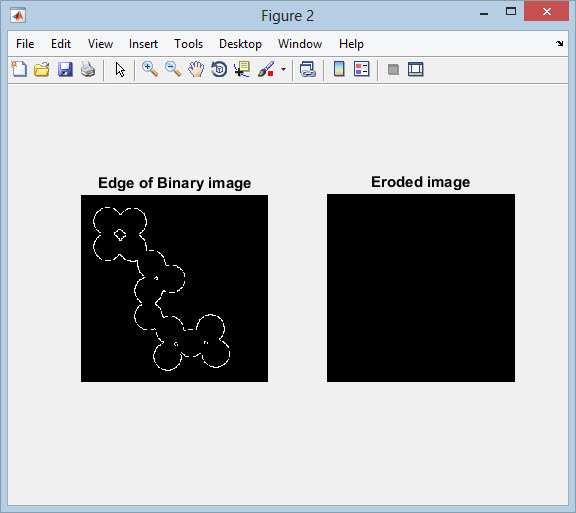Print the figure with the printer icon

(x=88, y=69)
